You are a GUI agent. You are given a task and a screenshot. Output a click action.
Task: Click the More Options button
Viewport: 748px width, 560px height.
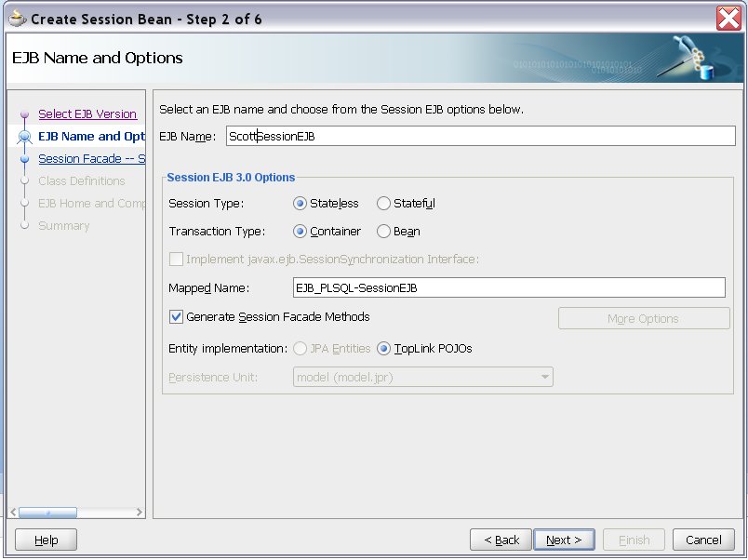click(644, 318)
